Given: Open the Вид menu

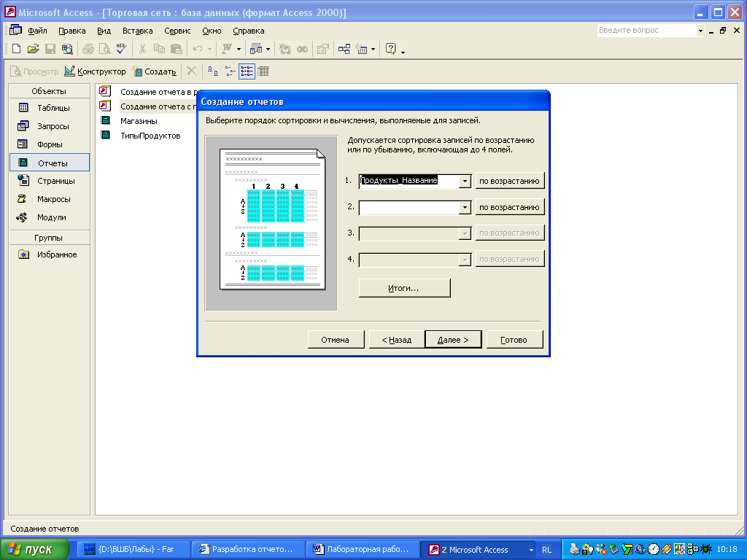Looking at the screenshot, I should pos(104,31).
